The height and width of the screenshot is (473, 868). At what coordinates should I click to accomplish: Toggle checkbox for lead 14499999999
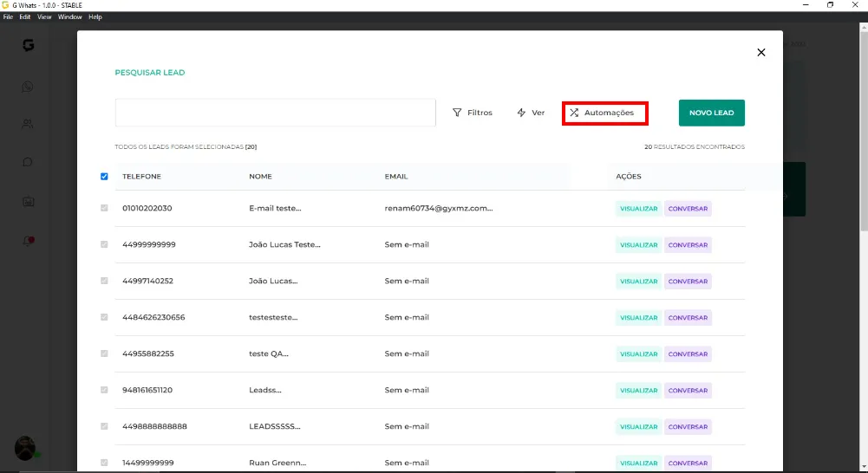(x=104, y=463)
